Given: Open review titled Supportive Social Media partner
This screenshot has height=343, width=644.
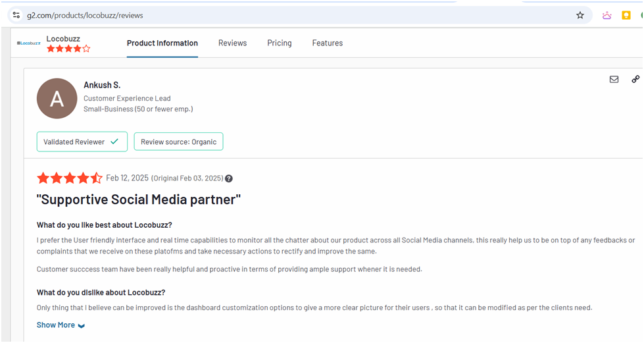Looking at the screenshot, I should [139, 199].
